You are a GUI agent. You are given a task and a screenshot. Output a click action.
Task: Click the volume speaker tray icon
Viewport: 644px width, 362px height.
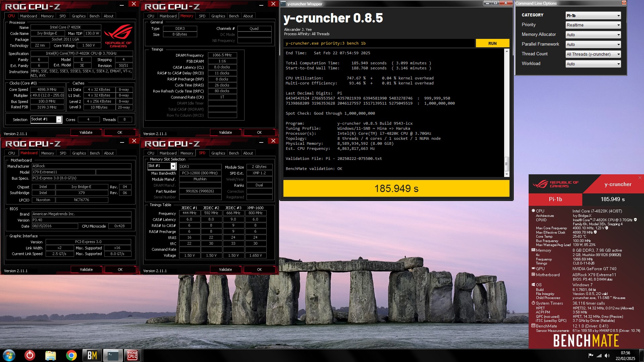point(607,356)
